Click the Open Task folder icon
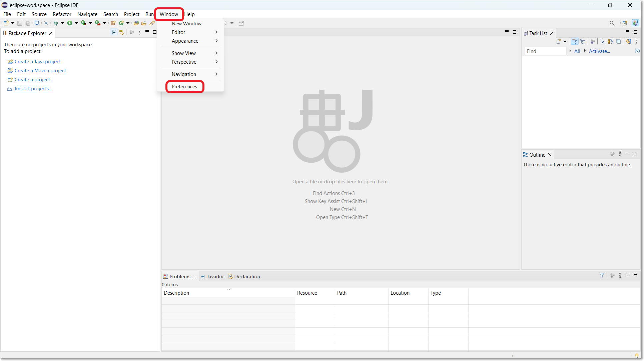The image size is (644, 361). [x=144, y=23]
